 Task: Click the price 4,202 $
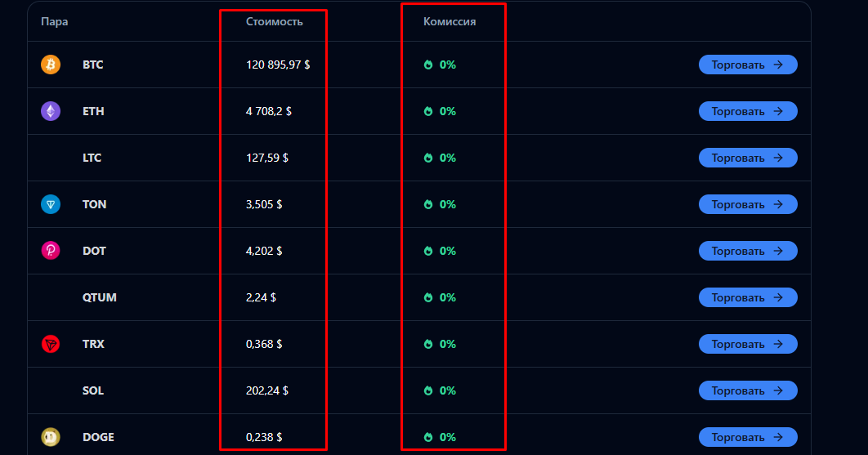(x=264, y=251)
